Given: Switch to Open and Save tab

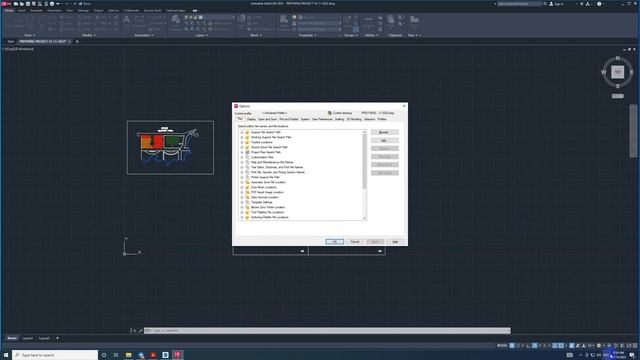Looking at the screenshot, I should [267, 119].
